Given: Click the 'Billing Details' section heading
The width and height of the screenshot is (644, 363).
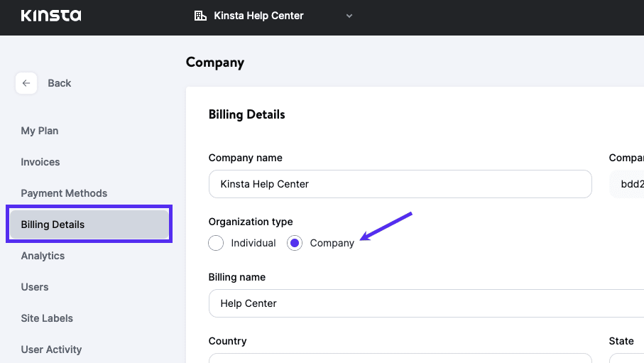Looking at the screenshot, I should [247, 114].
